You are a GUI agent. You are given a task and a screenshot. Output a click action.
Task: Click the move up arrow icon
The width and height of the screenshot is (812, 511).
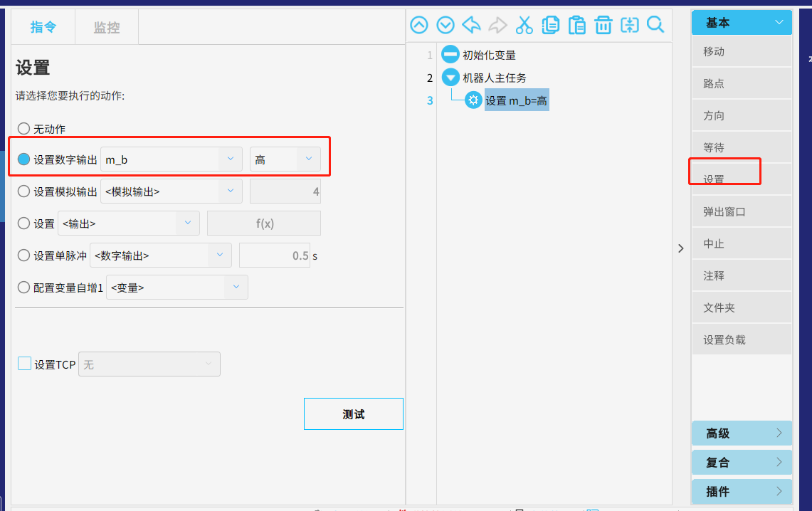419,26
